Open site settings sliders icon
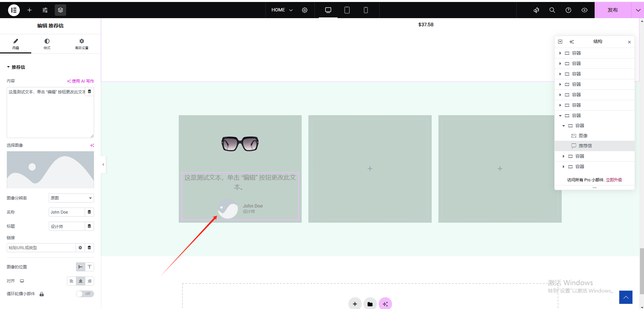Screen dimensions: 644x309 (45, 10)
